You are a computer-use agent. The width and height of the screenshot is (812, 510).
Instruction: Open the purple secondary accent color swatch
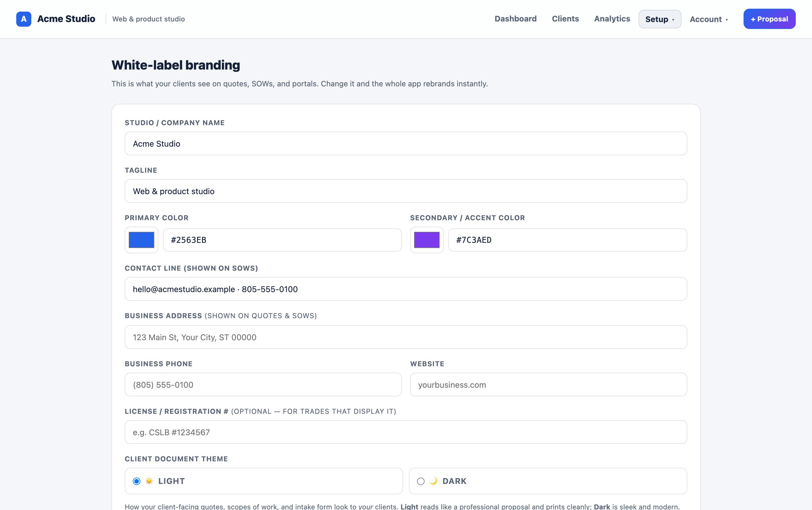427,240
